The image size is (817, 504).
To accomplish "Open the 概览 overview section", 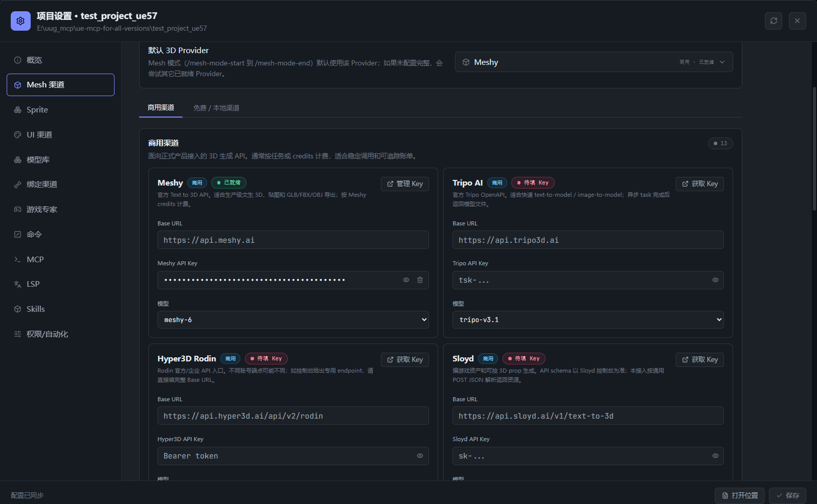I will 60,60.
